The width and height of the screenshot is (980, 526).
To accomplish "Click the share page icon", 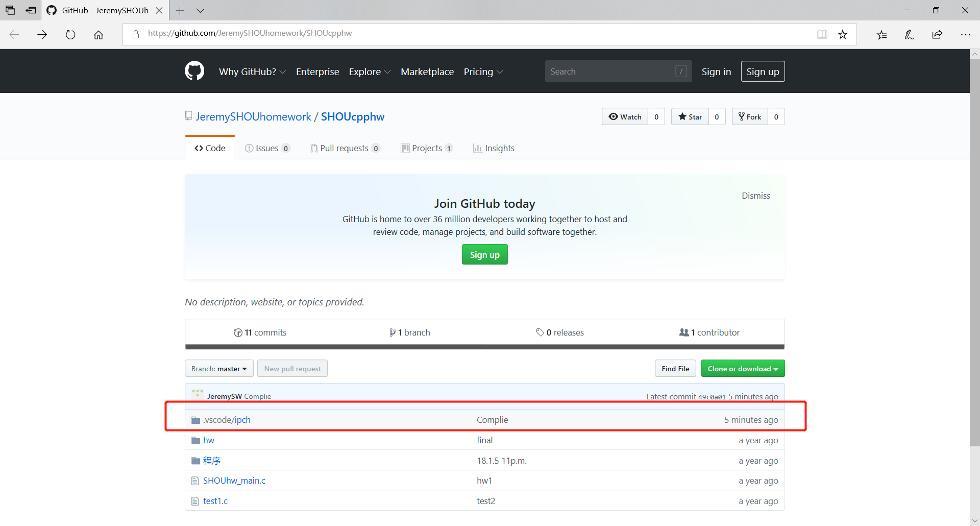I will (x=937, y=34).
